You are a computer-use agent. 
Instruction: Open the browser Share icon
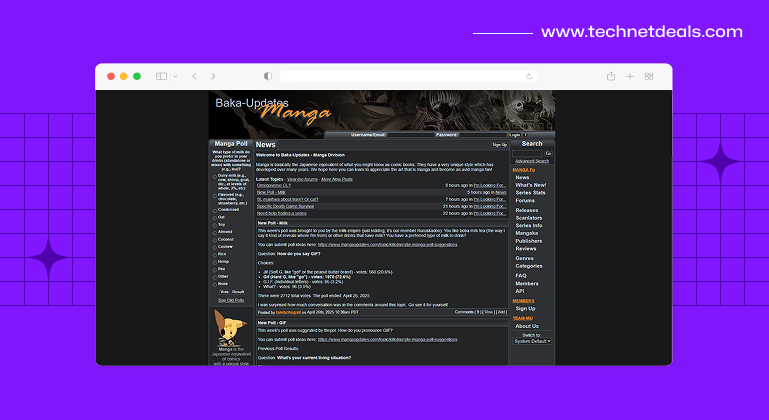(611, 76)
